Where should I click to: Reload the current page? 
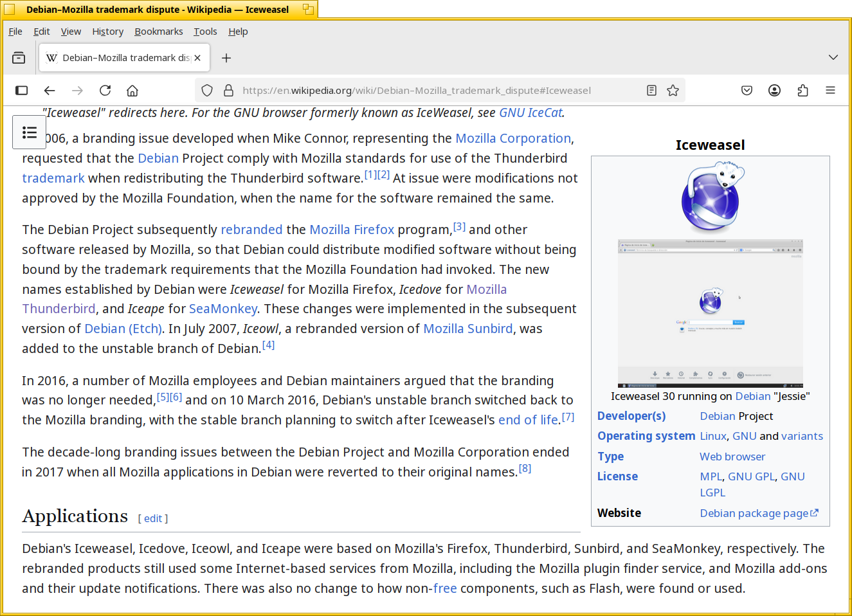(105, 91)
